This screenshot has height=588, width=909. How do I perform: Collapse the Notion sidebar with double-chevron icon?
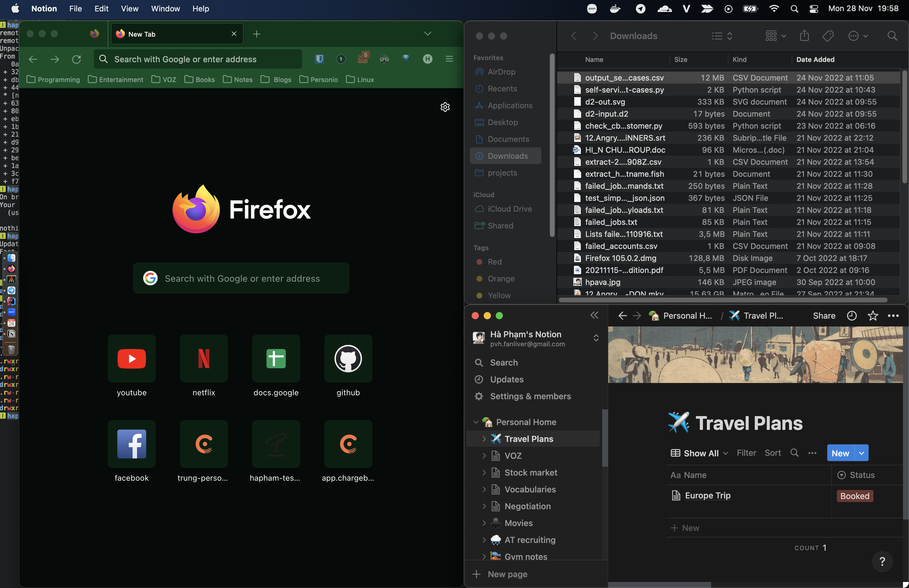[594, 315]
